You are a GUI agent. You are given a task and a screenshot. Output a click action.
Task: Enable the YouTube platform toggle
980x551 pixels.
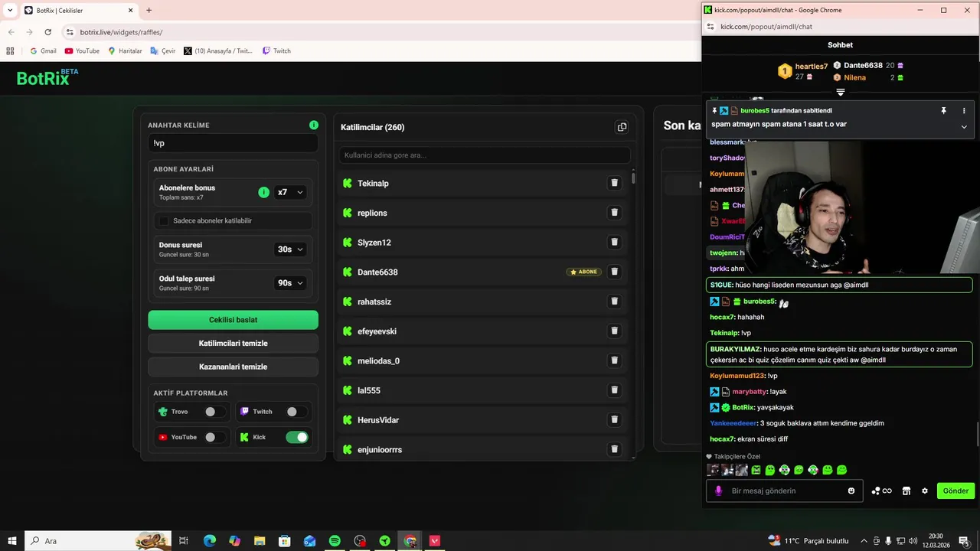[214, 437]
